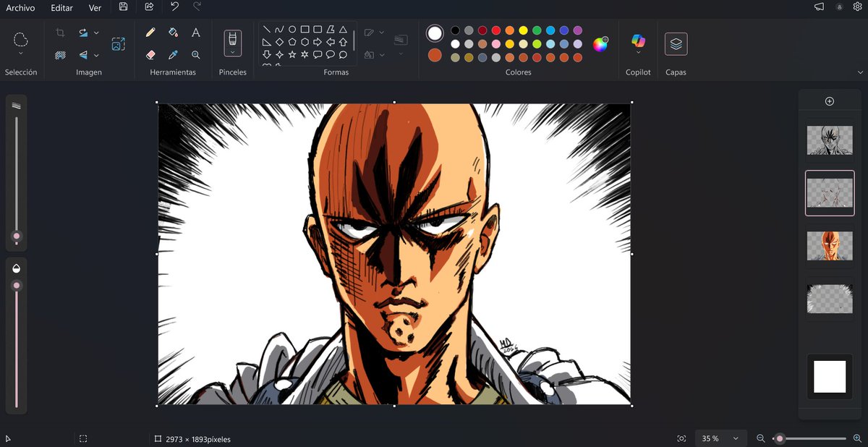Select the Five-point star shape
868x447 pixels.
[292, 54]
